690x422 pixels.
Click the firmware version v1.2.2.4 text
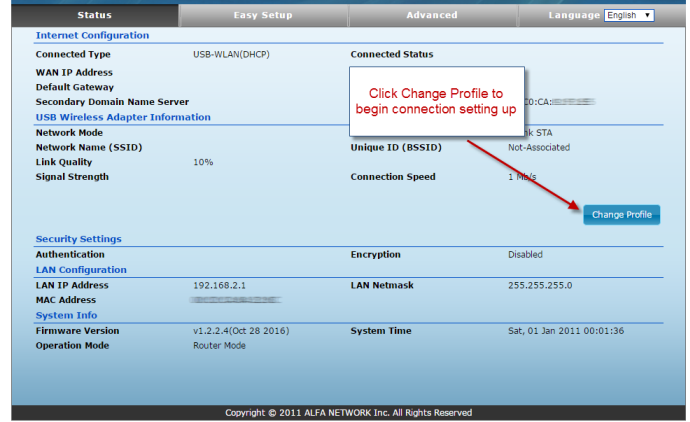(x=240, y=330)
